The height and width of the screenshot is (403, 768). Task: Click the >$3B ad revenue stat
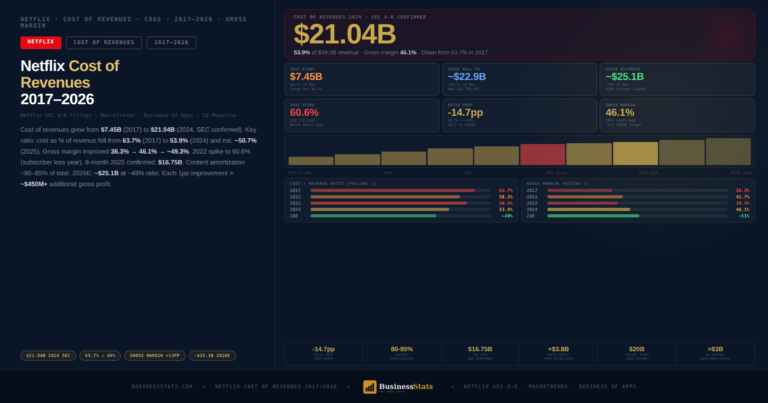pyautogui.click(x=715, y=354)
